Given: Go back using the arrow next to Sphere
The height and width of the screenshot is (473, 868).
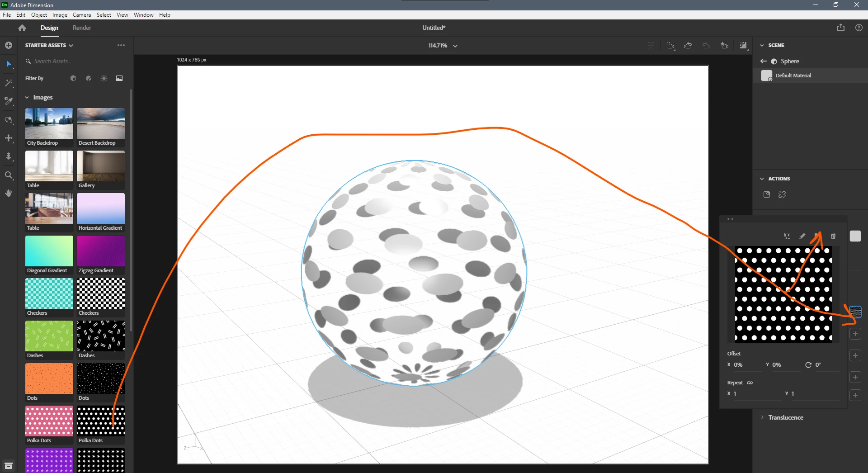Looking at the screenshot, I should pos(764,61).
